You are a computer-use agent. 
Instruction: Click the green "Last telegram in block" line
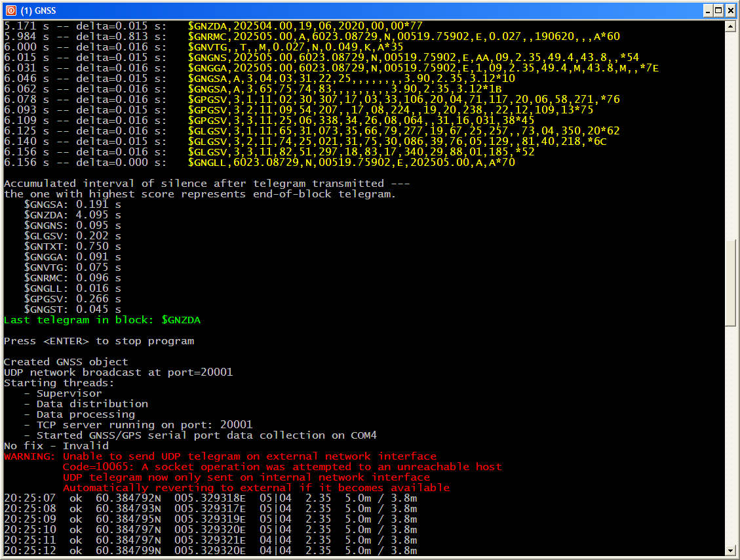click(102, 320)
